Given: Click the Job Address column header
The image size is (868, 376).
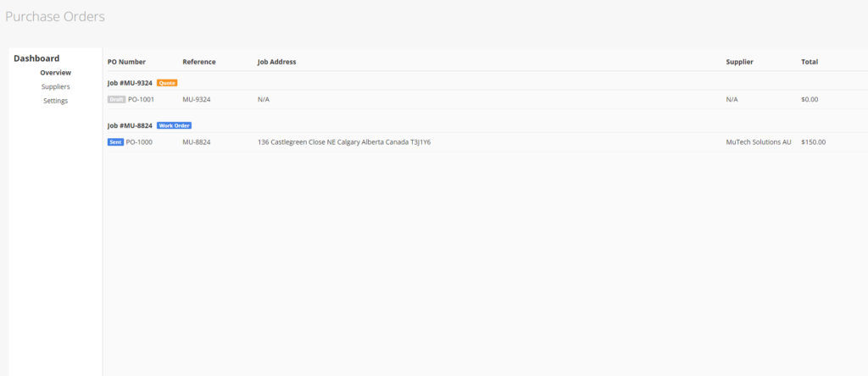Looking at the screenshot, I should 277,62.
